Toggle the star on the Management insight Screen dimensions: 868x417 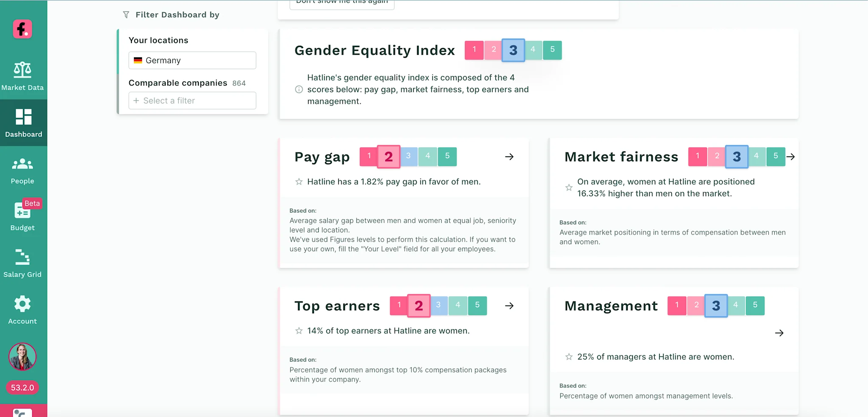point(568,356)
